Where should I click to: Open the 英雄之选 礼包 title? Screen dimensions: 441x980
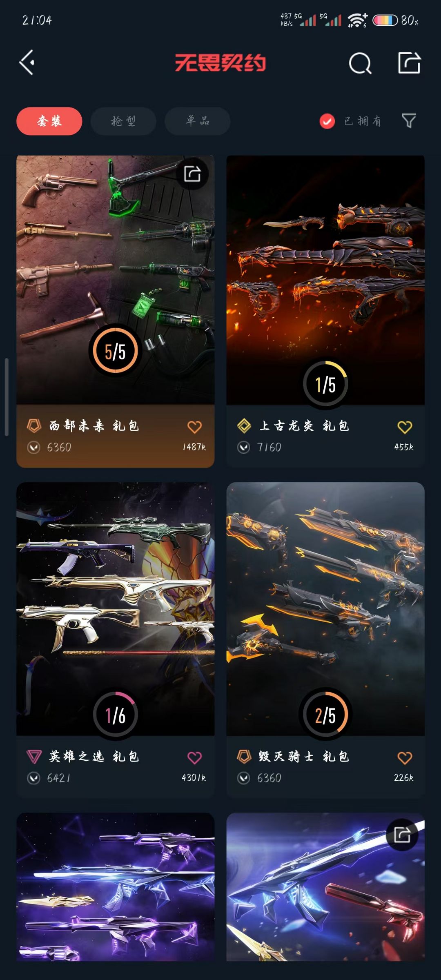coord(94,757)
